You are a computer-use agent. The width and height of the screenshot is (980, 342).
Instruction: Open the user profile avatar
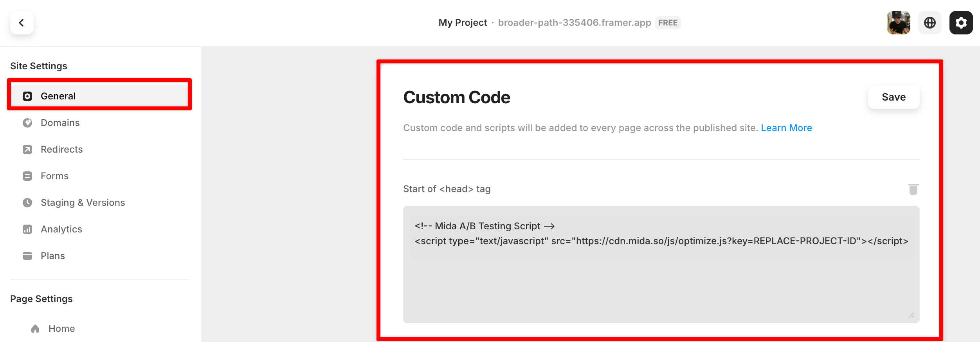click(898, 23)
